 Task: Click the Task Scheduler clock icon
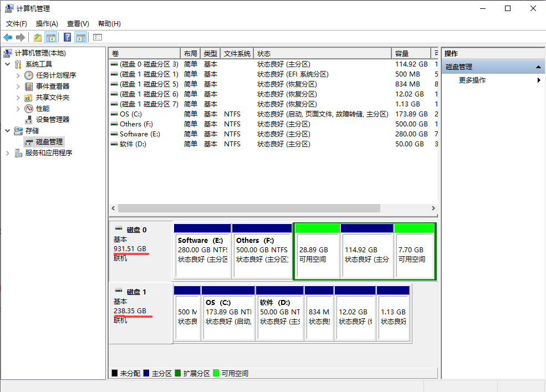point(29,75)
